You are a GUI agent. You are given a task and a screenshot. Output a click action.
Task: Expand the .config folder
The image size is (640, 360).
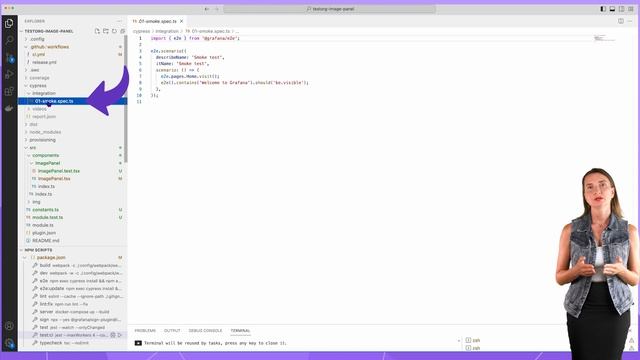(x=26, y=39)
